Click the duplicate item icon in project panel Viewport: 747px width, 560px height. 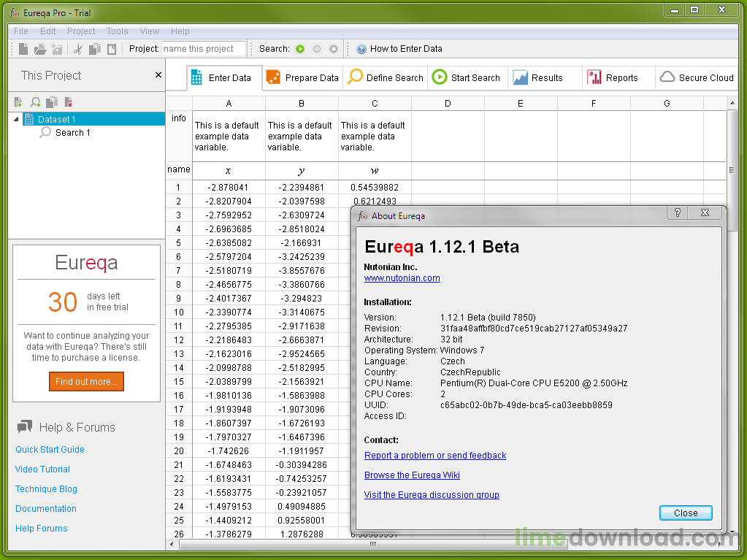(x=52, y=102)
